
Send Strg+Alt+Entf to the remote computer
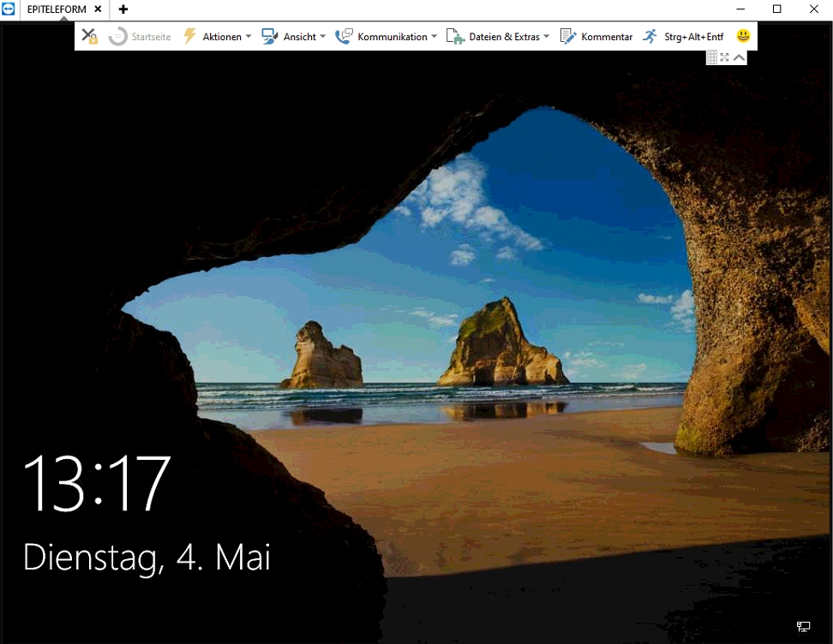pyautogui.click(x=683, y=37)
